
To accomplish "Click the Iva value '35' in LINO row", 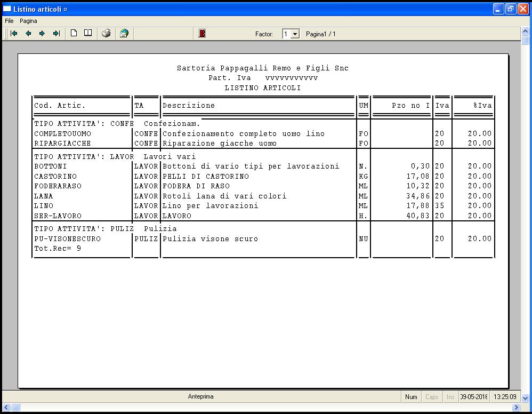I will [439, 206].
